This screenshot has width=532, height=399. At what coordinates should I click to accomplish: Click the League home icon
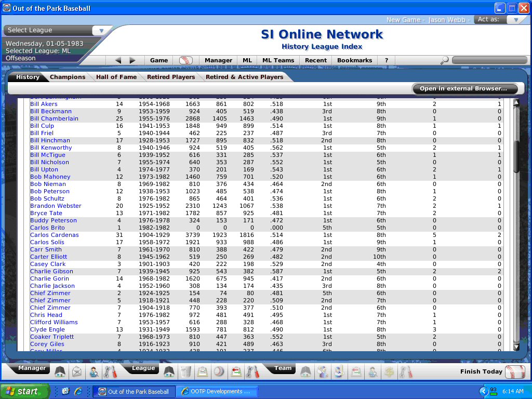pyautogui.click(x=169, y=371)
